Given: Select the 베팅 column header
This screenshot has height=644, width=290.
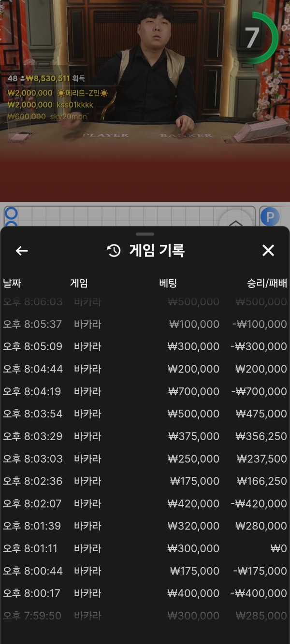Looking at the screenshot, I should tap(168, 283).
